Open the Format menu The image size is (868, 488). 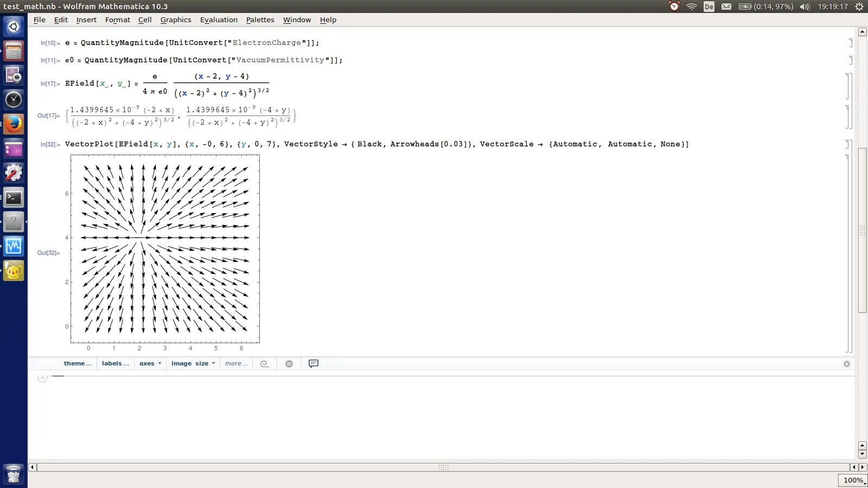click(x=118, y=20)
